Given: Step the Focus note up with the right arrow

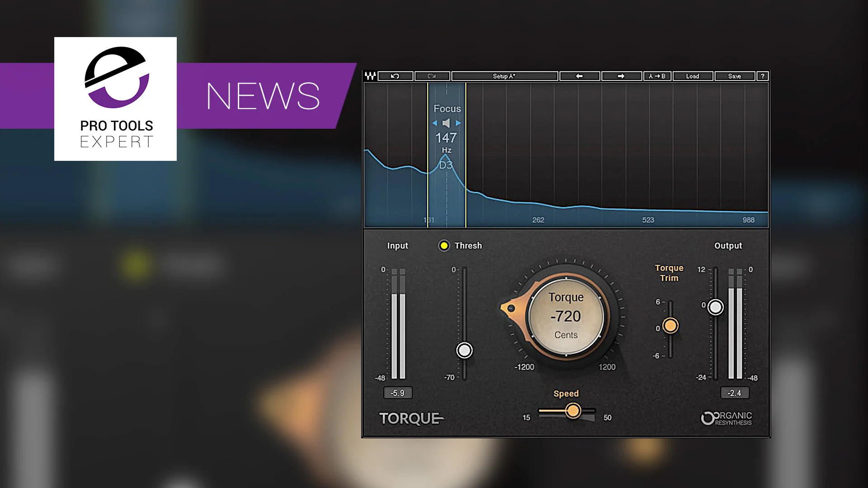Looking at the screenshot, I should 458,122.
